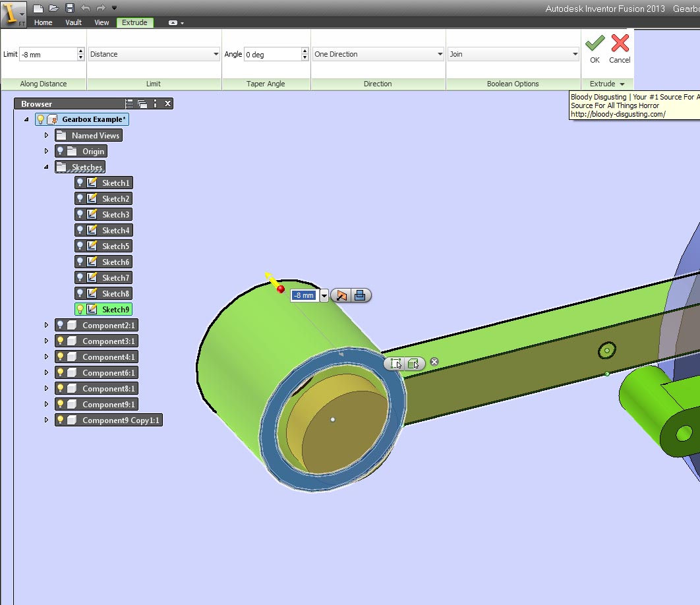The width and height of the screenshot is (700, 605).
Task: Toggle the Gearbox Example visibility bulb
Action: 41,119
